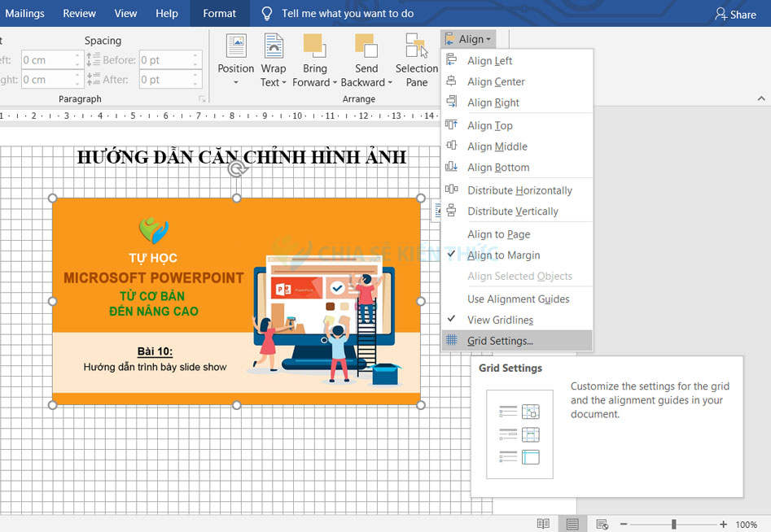Viewport: 771px width, 532px height.
Task: Click the Send Backward icon
Action: [x=366, y=46]
